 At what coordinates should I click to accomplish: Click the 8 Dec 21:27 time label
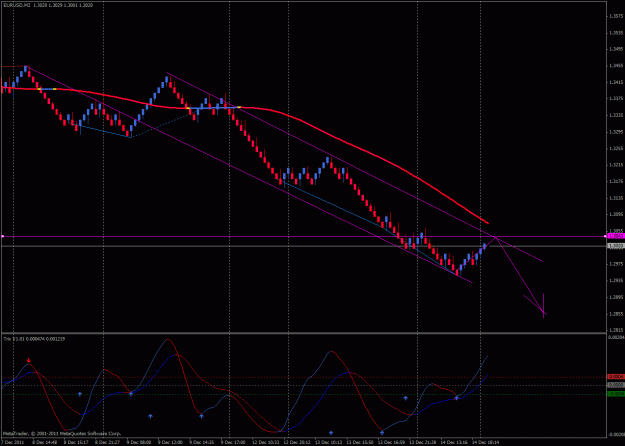coord(107,442)
